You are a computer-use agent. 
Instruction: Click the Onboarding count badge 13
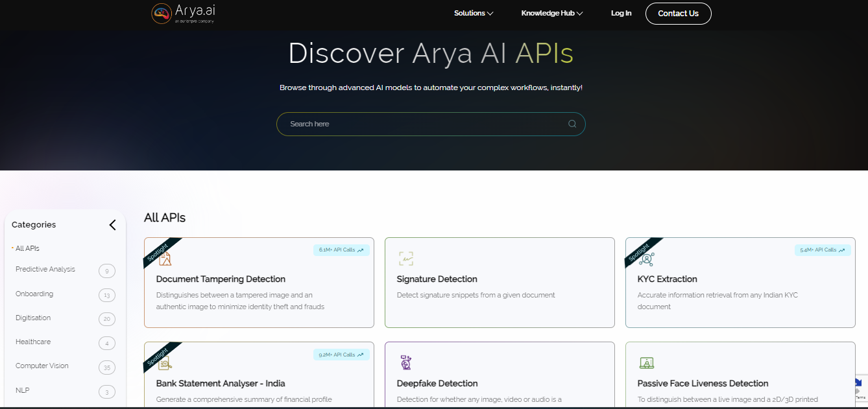tap(107, 296)
